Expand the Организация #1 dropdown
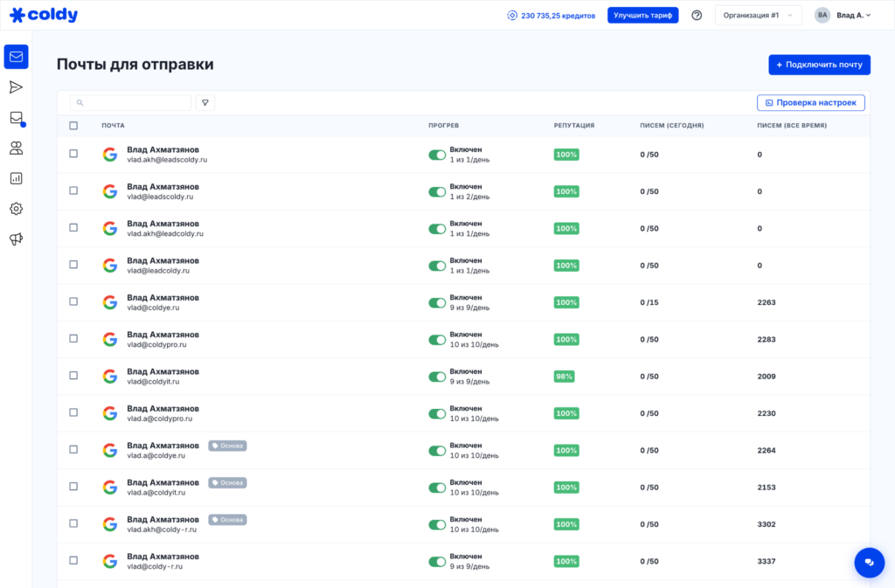Viewport: 895px width, 588px height. (x=758, y=16)
